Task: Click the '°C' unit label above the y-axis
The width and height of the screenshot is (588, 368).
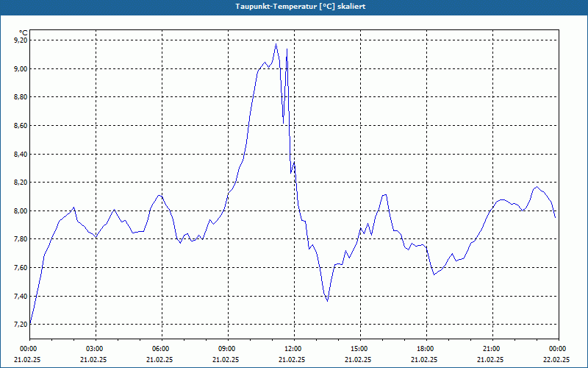Action: point(24,33)
